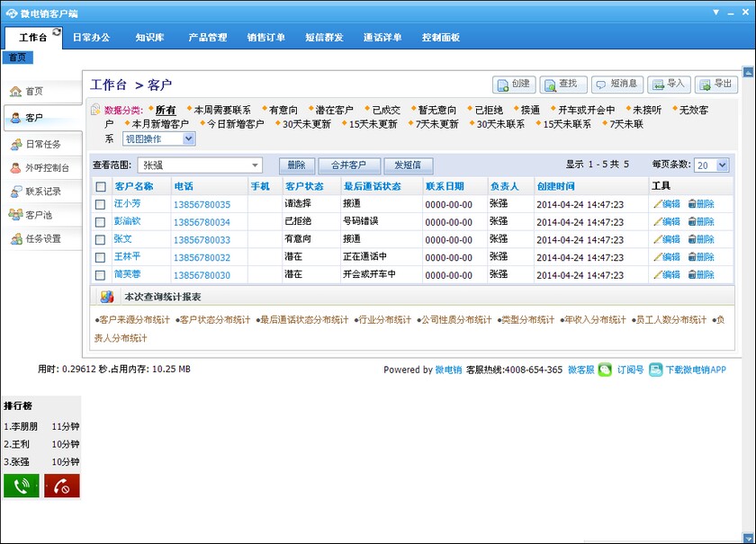
Task: Click the statistics report chart icon
Action: click(x=107, y=297)
